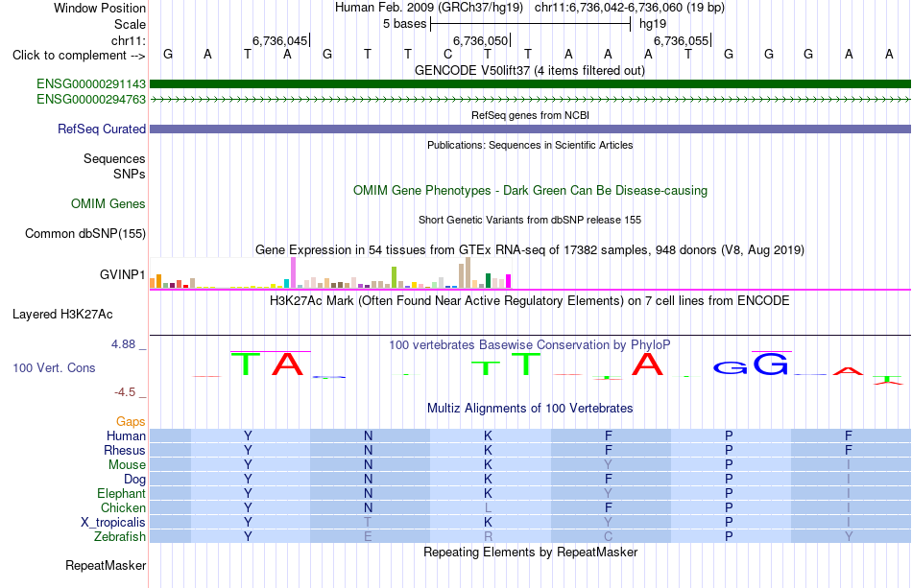912x588 pixels.
Task: Click the '5 bases' scale bar label
Action: (404, 24)
